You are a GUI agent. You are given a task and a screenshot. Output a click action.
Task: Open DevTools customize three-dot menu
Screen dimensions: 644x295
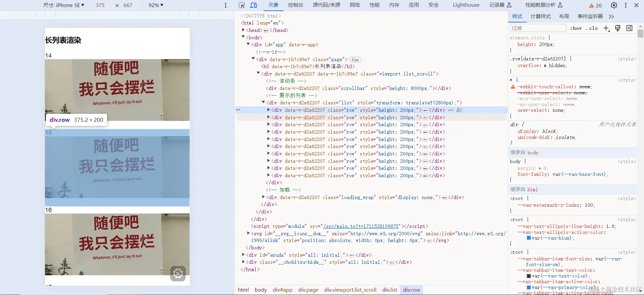coord(626,5)
